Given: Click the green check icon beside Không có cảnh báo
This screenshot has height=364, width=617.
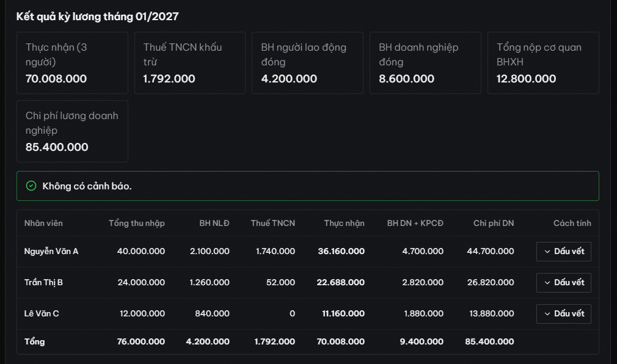Looking at the screenshot, I should 31,186.
